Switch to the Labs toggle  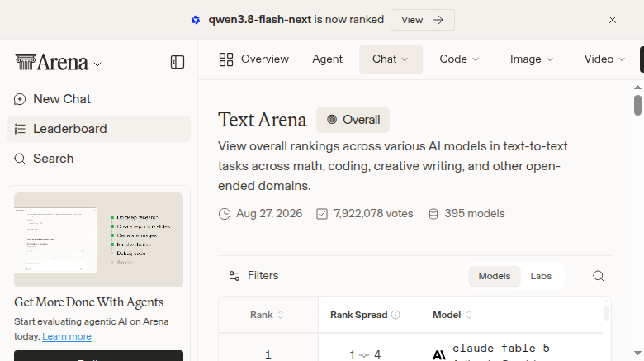pyautogui.click(x=541, y=276)
